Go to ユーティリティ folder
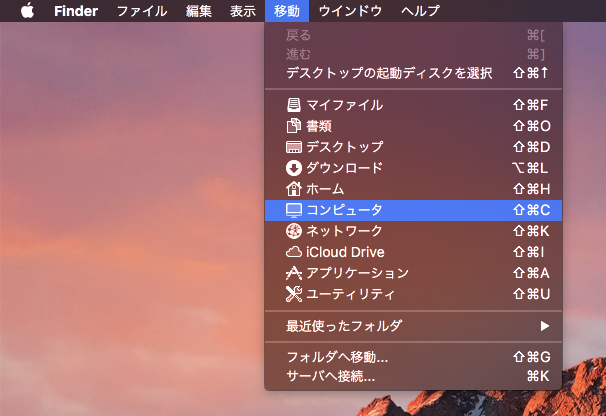Image resolution: width=606 pixels, height=416 pixels. coord(413,294)
